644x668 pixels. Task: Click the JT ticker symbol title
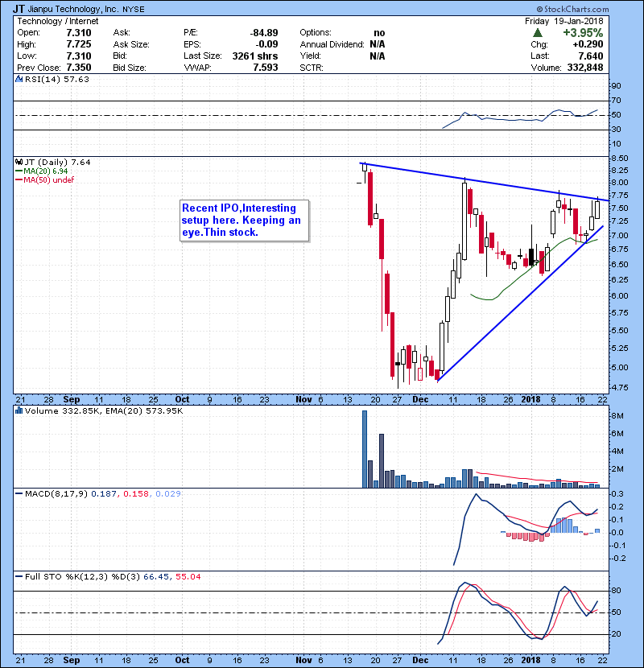click(x=19, y=9)
